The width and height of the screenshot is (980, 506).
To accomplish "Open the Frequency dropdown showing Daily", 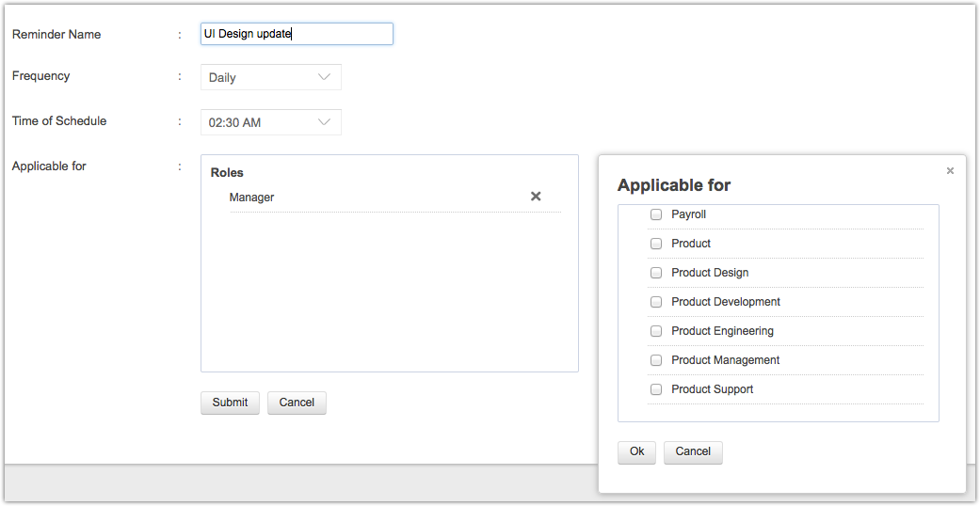I will pos(270,77).
